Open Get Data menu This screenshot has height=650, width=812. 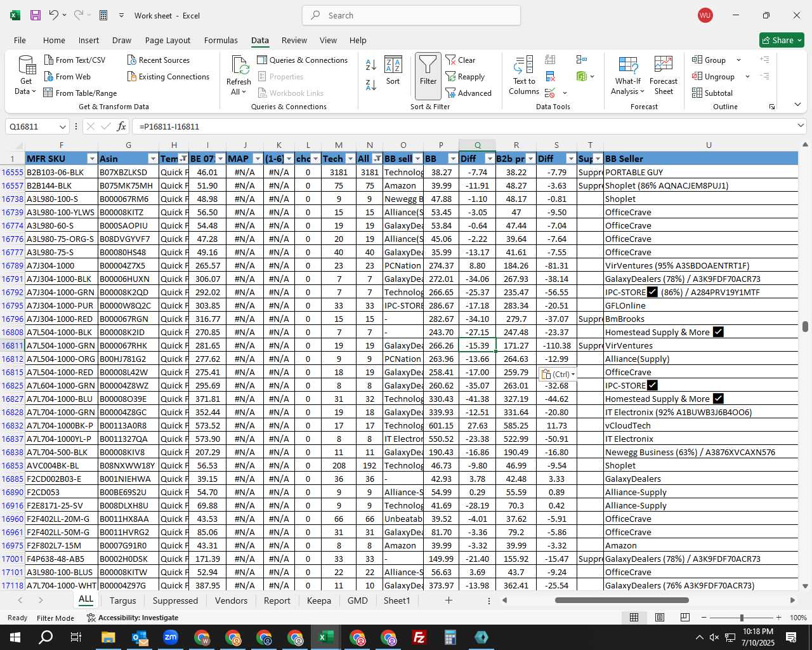(26, 76)
